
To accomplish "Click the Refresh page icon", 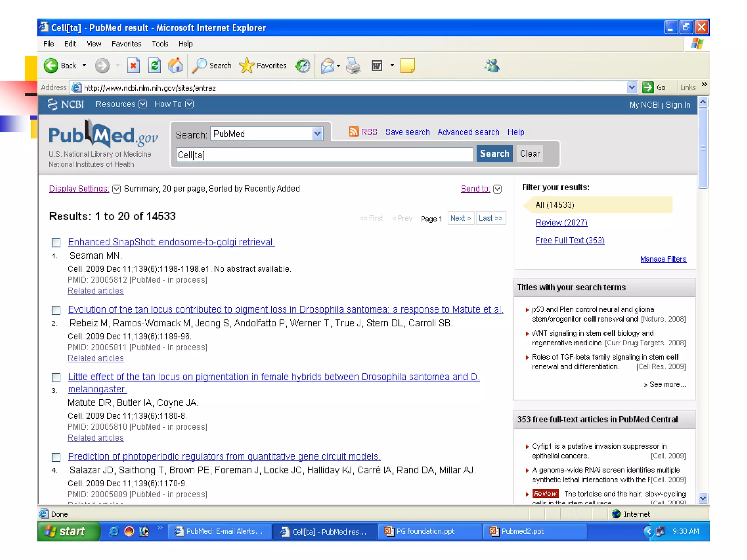I will pos(154,66).
